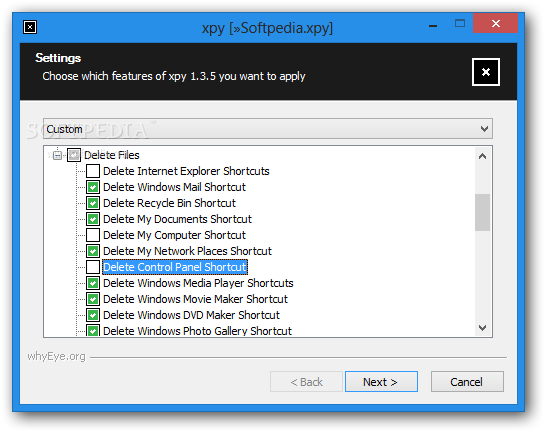
Task: Select Delete Windows Media Player Shortcuts item
Action: [198, 283]
